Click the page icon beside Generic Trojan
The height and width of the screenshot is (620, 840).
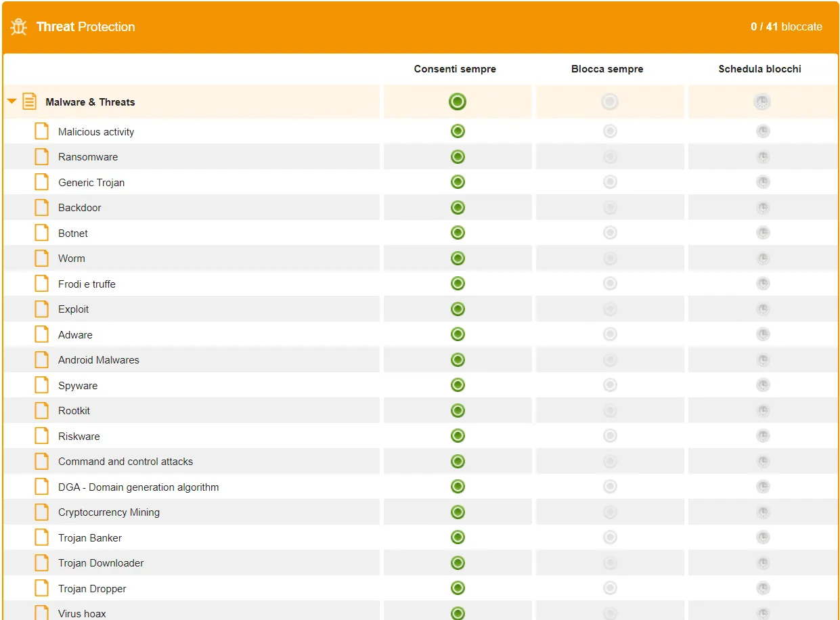(x=42, y=182)
